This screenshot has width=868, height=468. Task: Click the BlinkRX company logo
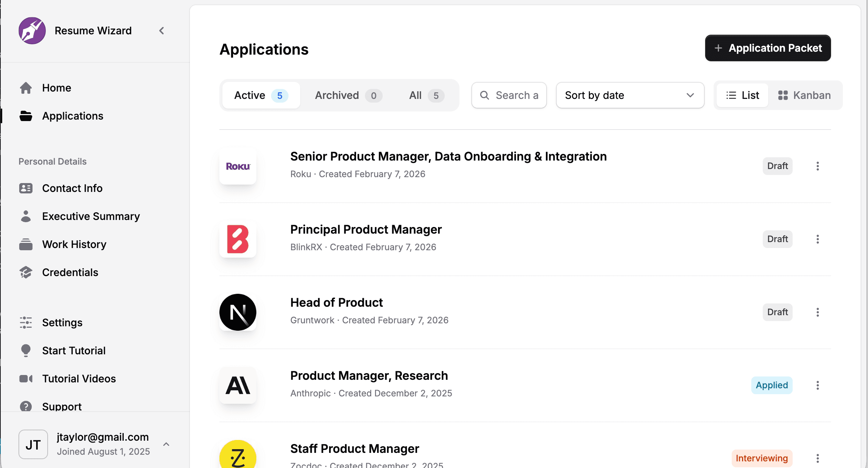pyautogui.click(x=238, y=239)
